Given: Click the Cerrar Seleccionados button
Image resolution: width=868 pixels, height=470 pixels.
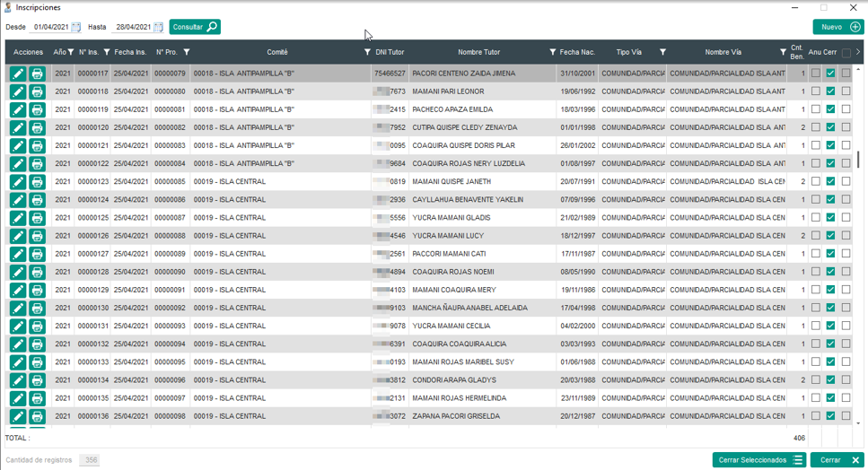Looking at the screenshot, I should 759,460.
